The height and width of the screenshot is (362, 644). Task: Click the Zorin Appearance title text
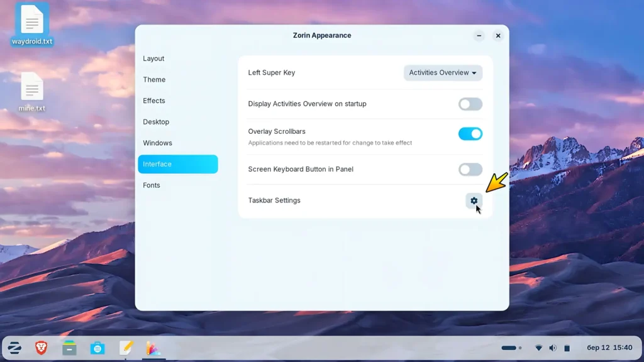(x=322, y=35)
